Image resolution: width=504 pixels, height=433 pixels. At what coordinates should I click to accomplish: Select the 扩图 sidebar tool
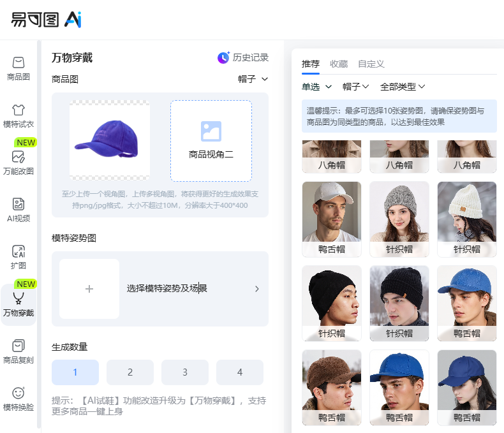(x=19, y=258)
